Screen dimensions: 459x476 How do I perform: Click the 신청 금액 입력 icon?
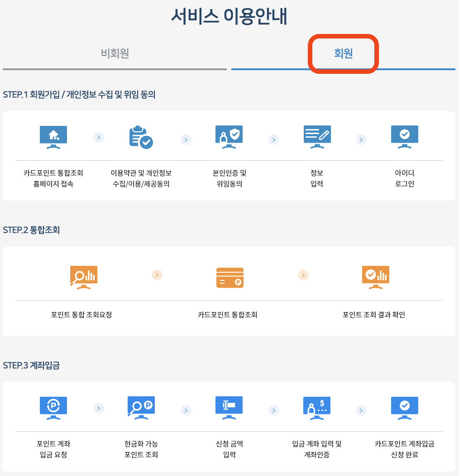click(x=229, y=408)
